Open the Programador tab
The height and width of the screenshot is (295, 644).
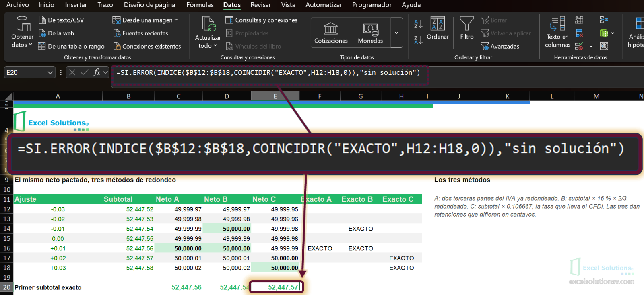372,5
